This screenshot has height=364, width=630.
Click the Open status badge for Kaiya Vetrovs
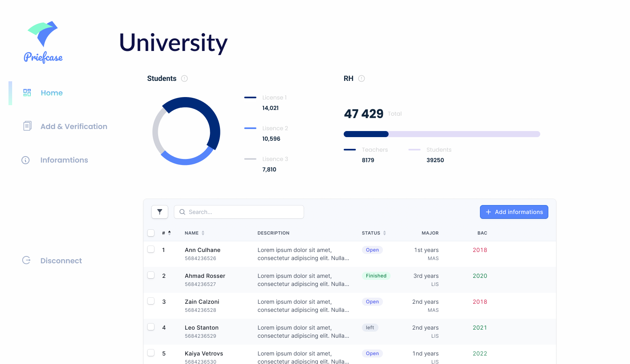click(372, 353)
